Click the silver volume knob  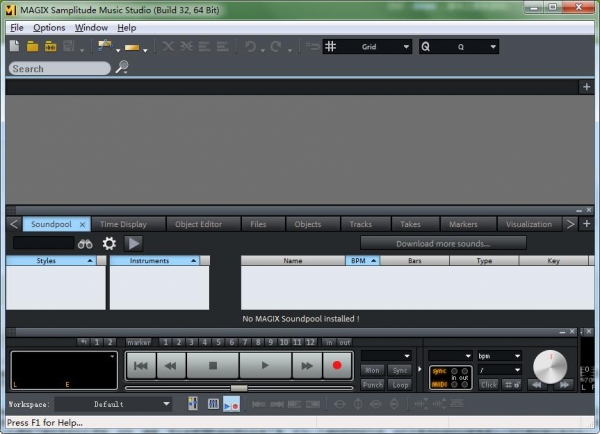[550, 367]
